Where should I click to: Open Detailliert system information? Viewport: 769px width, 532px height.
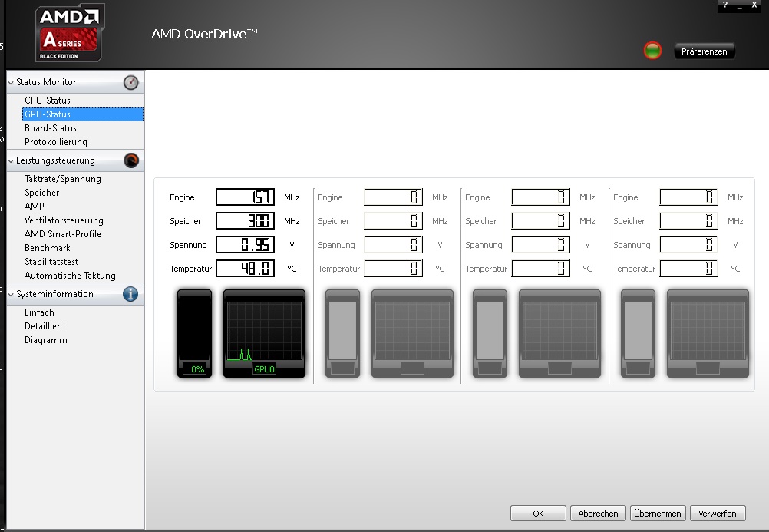[x=44, y=325]
